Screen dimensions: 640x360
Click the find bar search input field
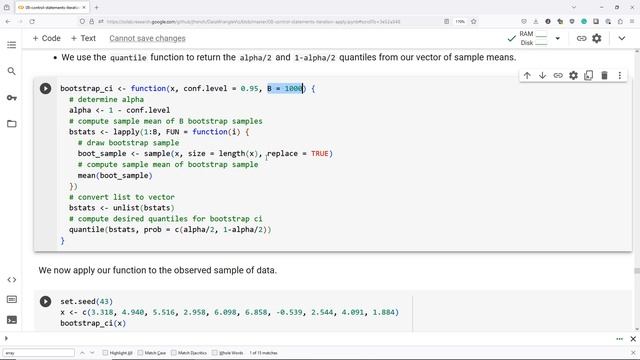(39, 353)
